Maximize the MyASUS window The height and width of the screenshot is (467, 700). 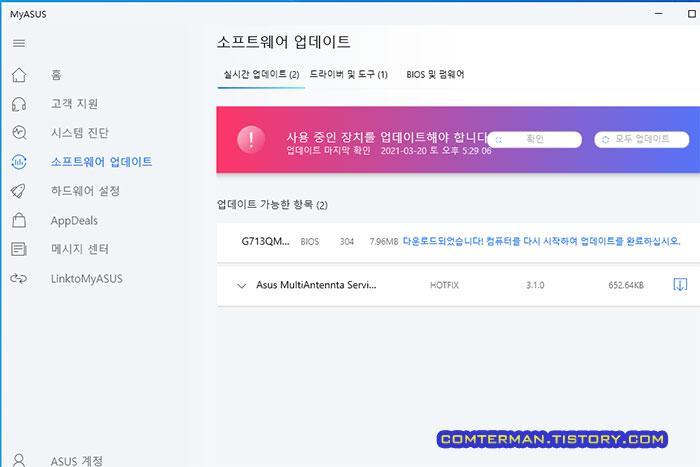coord(692,14)
